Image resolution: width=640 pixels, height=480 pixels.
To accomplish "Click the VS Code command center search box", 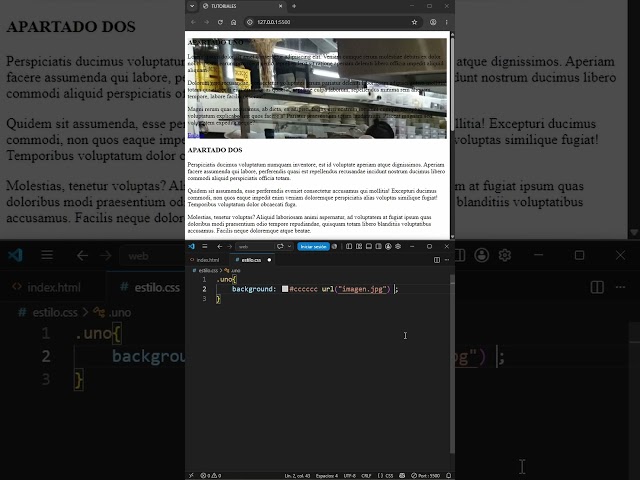I will [x=254, y=247].
